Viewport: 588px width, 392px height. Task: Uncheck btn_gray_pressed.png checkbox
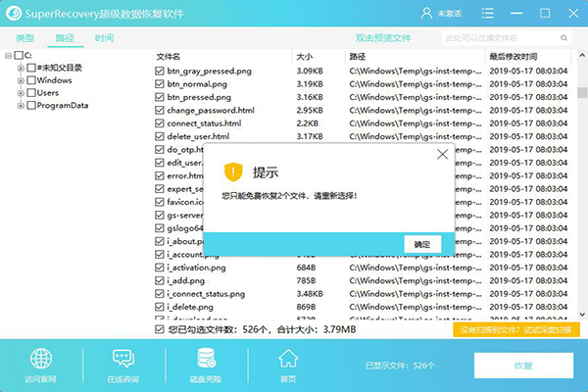click(160, 71)
